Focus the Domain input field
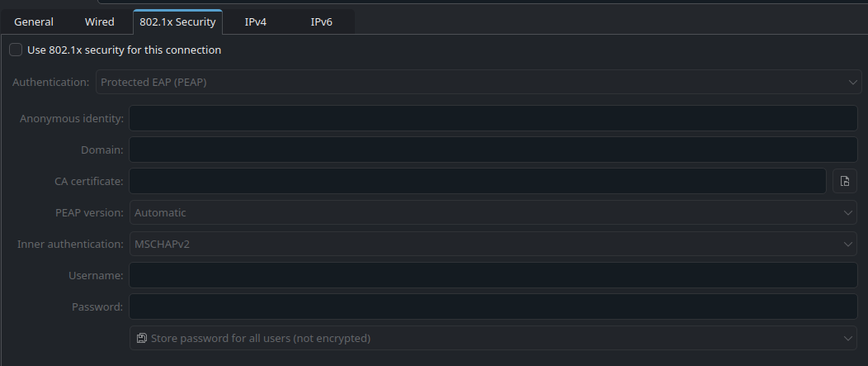The width and height of the screenshot is (868, 366). point(493,150)
